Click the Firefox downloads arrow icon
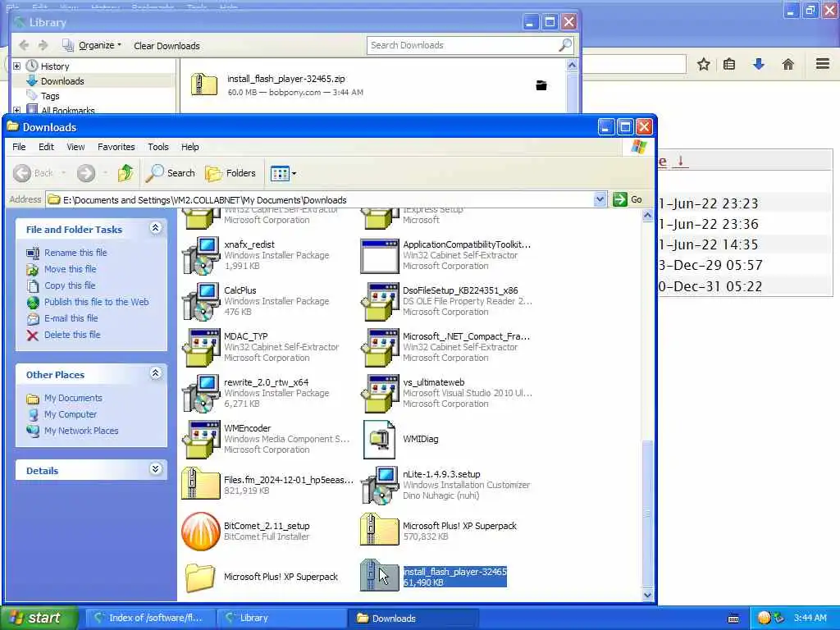Screen dimensions: 840x630 point(758,65)
